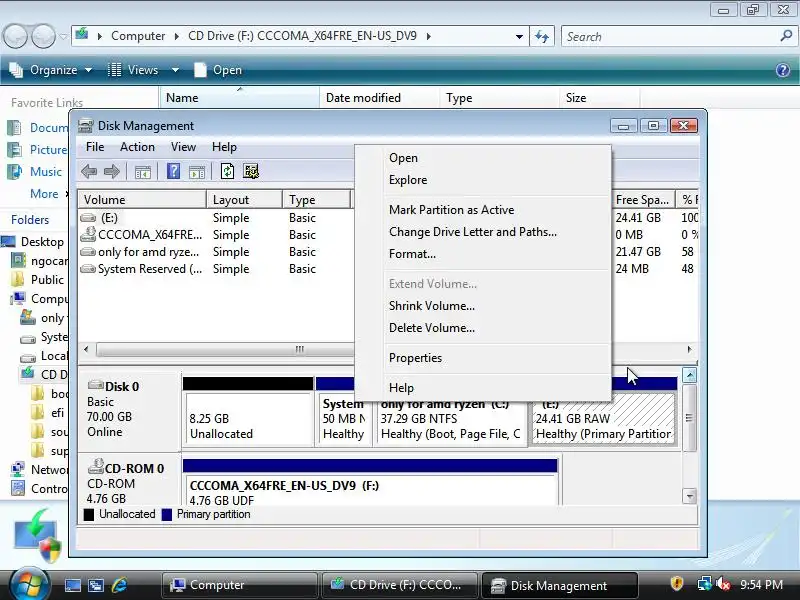800x600 pixels.
Task: Click Desktop in the Folders tree
Action: [42, 242]
